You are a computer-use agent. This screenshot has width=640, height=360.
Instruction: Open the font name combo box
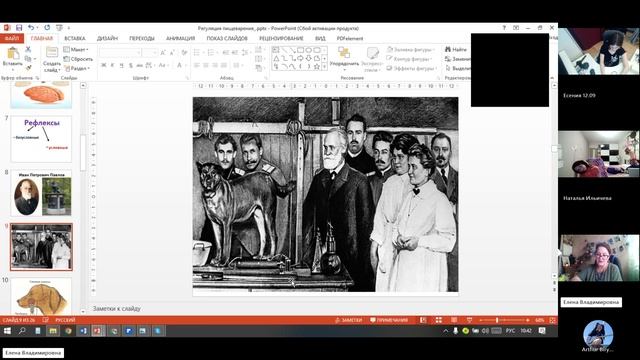(x=120, y=53)
